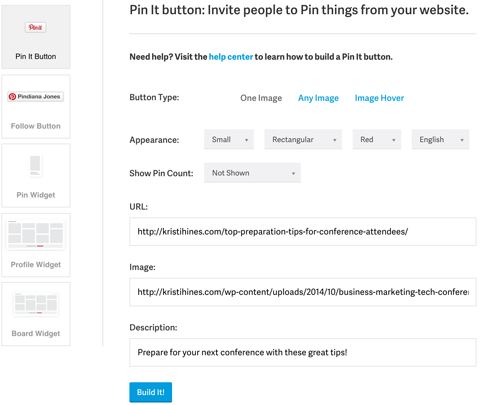
Task: Click the Pin It button page heading
Action: [x=299, y=10]
